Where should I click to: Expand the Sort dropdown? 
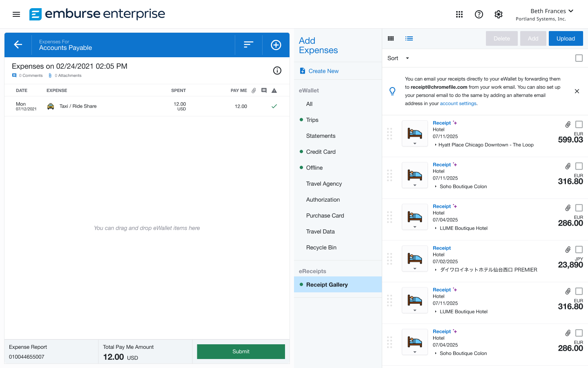point(398,58)
